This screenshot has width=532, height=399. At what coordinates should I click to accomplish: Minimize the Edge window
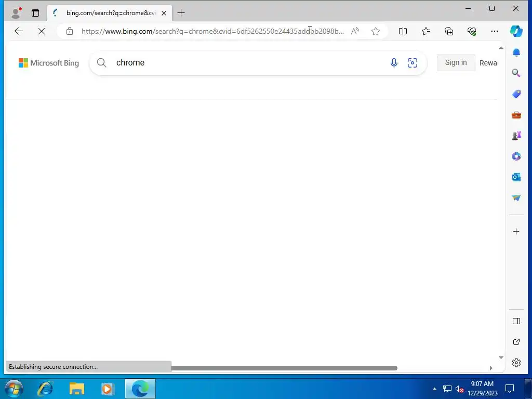pyautogui.click(x=468, y=8)
